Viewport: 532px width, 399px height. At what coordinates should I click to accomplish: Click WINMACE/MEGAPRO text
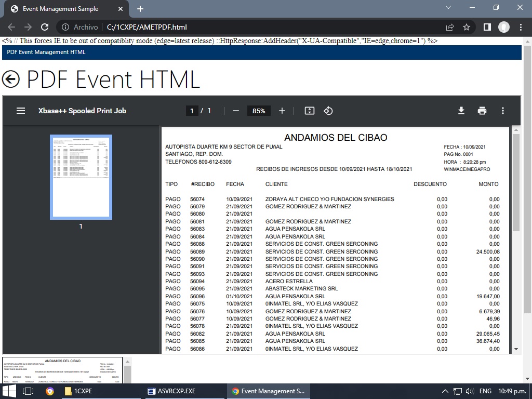click(467, 169)
